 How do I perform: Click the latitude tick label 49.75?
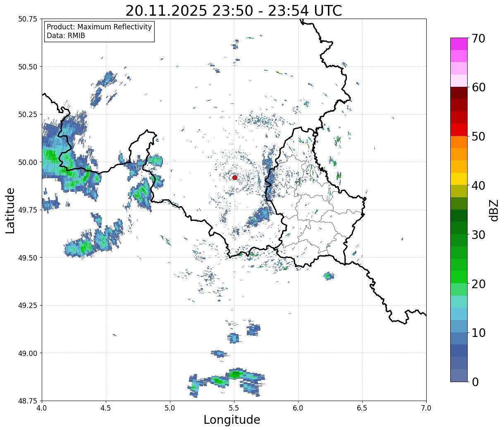(x=28, y=210)
